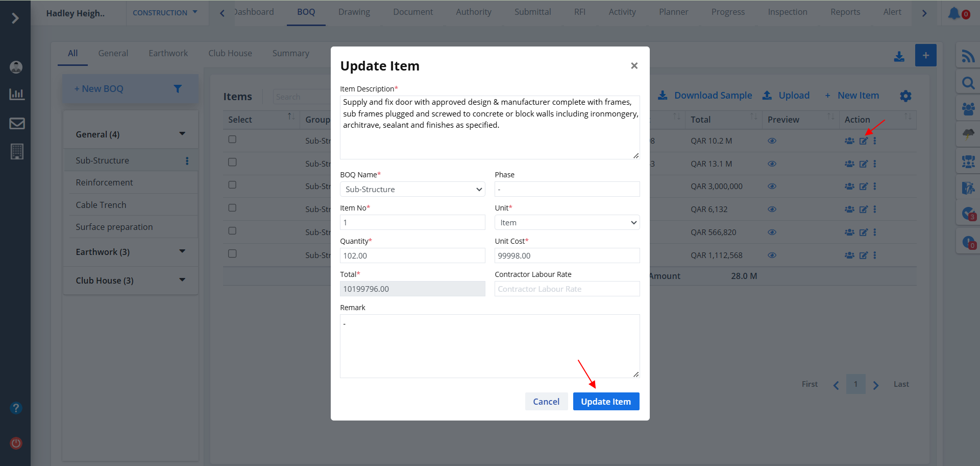Open the Unit dropdown showing Item

point(567,223)
